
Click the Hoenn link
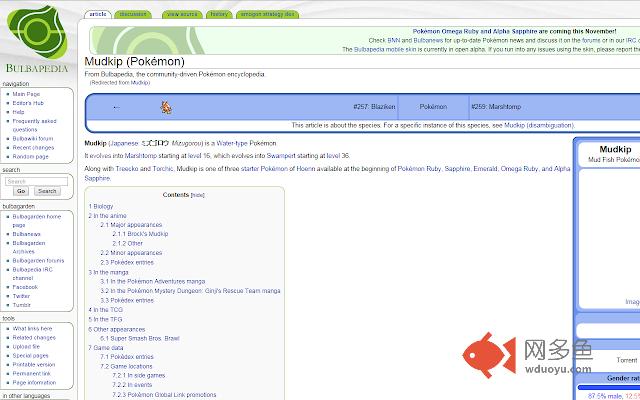coord(306,169)
